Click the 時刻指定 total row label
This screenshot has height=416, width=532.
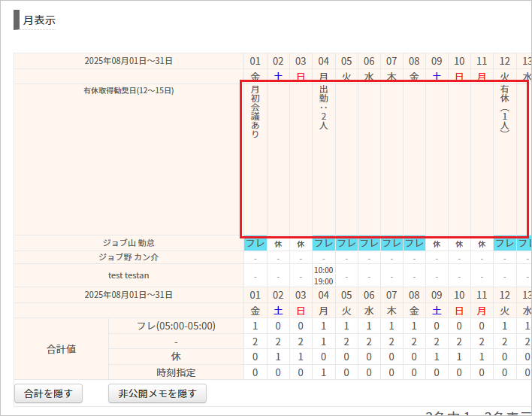tap(176, 372)
